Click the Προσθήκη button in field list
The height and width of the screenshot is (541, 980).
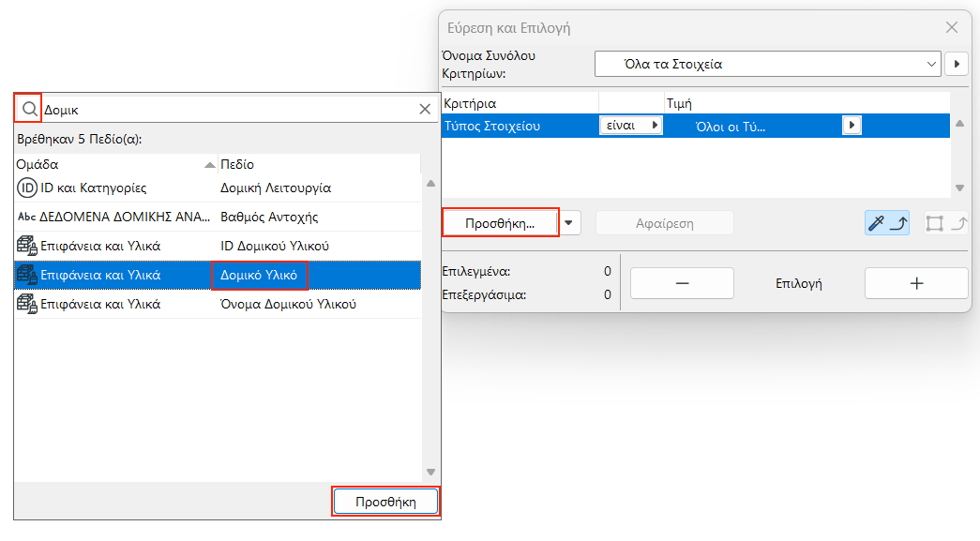point(385,502)
